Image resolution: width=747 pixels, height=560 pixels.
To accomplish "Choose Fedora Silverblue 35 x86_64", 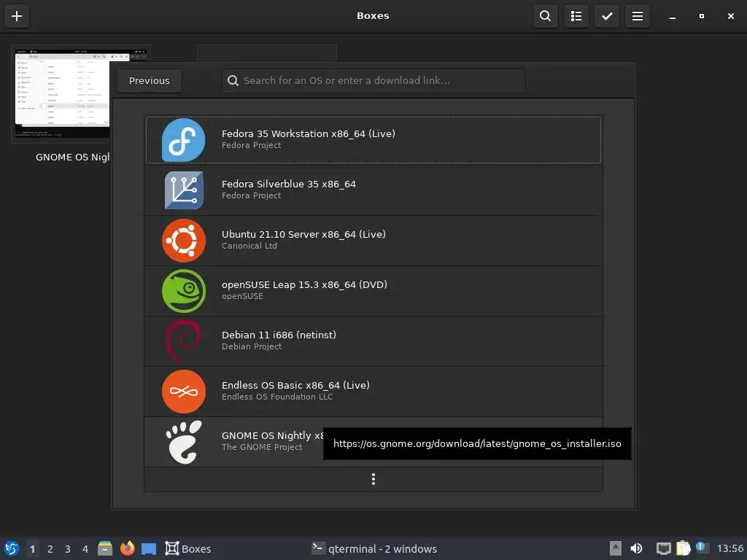I will (373, 190).
